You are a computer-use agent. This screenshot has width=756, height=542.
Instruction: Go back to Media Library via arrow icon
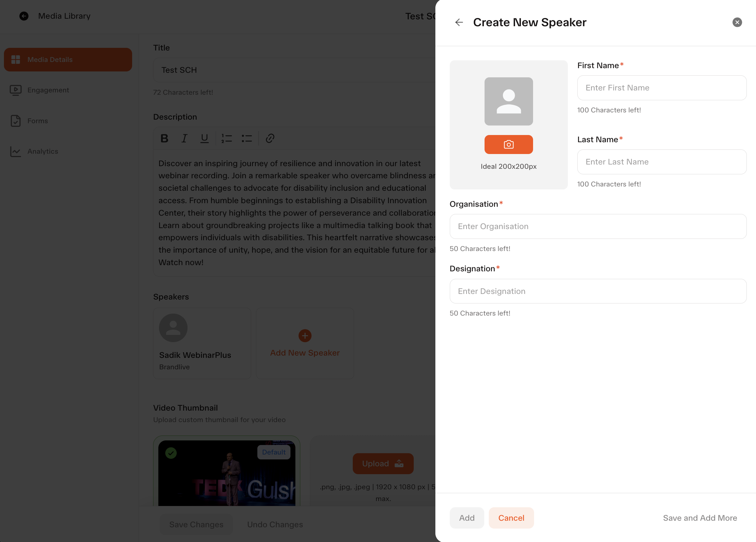pyautogui.click(x=24, y=16)
